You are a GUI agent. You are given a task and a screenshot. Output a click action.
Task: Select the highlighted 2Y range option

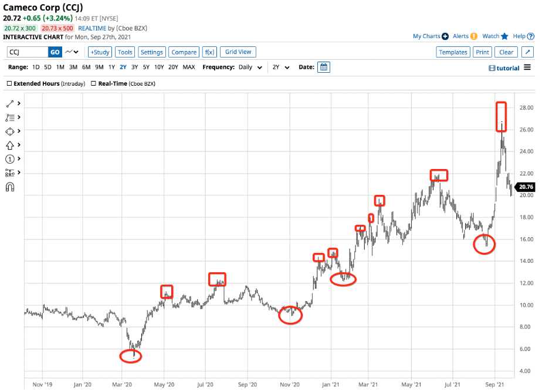pos(123,67)
